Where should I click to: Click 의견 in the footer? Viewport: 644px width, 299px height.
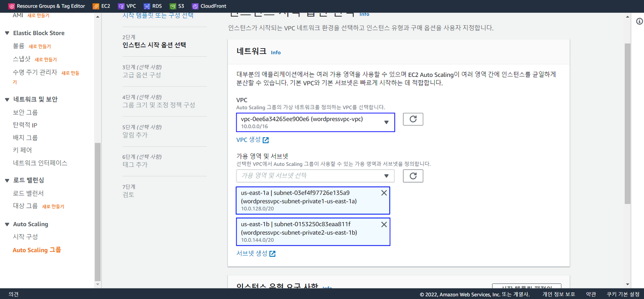[14, 294]
